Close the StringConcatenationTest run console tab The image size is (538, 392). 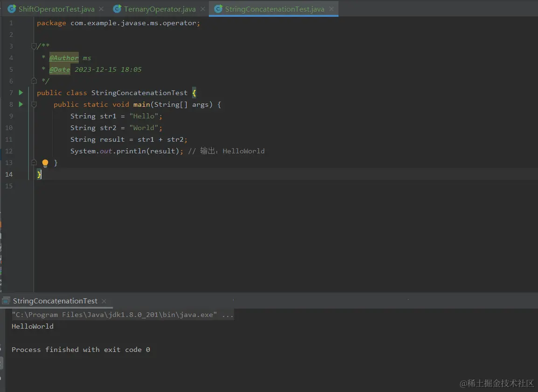click(104, 301)
